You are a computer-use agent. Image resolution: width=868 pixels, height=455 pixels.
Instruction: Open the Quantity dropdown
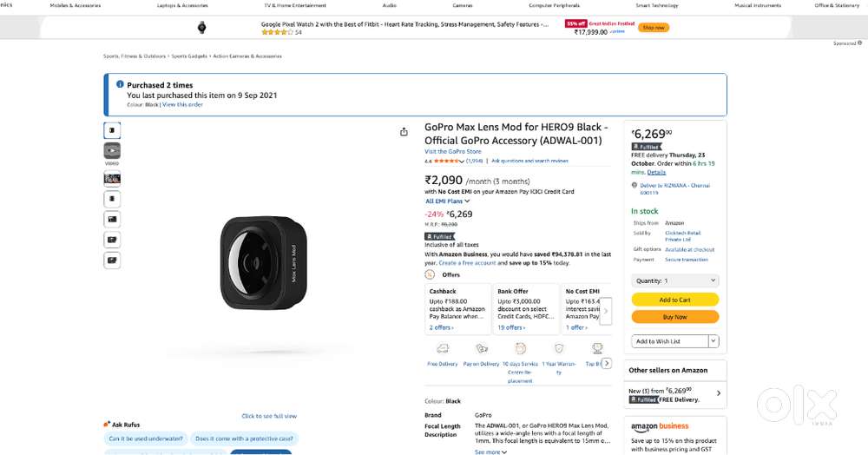click(x=674, y=280)
